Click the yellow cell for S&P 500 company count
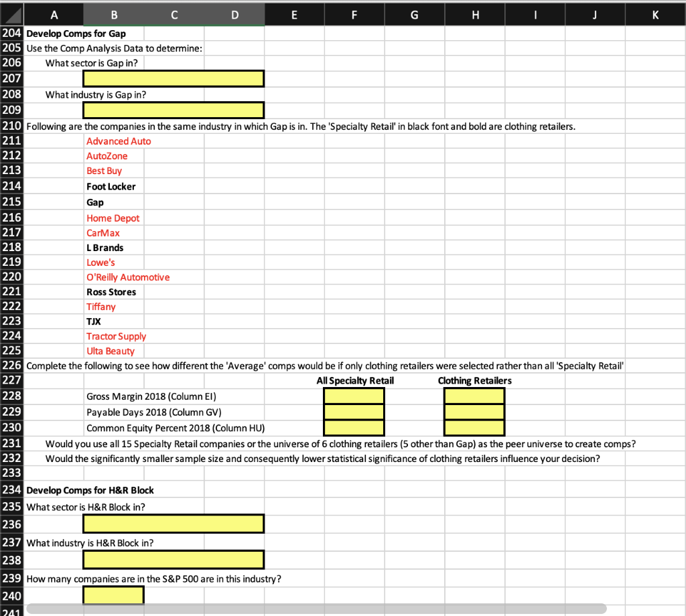Viewport: 686px width, 616px height. point(113,595)
